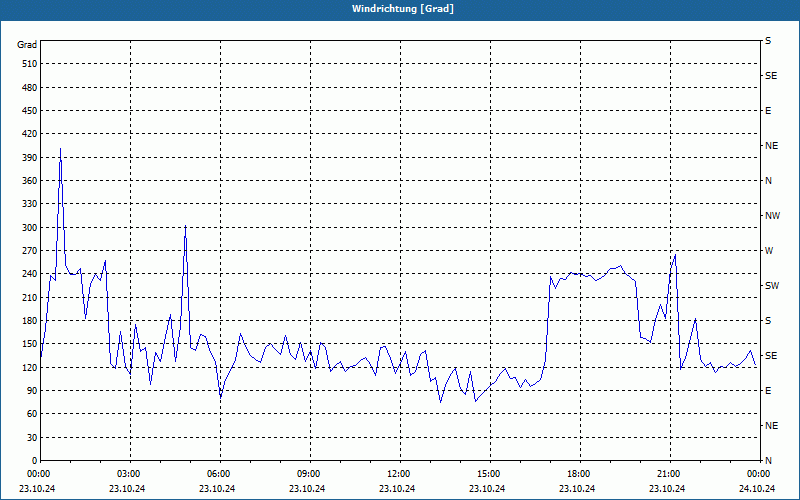Select the "0" y-axis origin label
The image size is (800, 500).
click(x=34, y=461)
